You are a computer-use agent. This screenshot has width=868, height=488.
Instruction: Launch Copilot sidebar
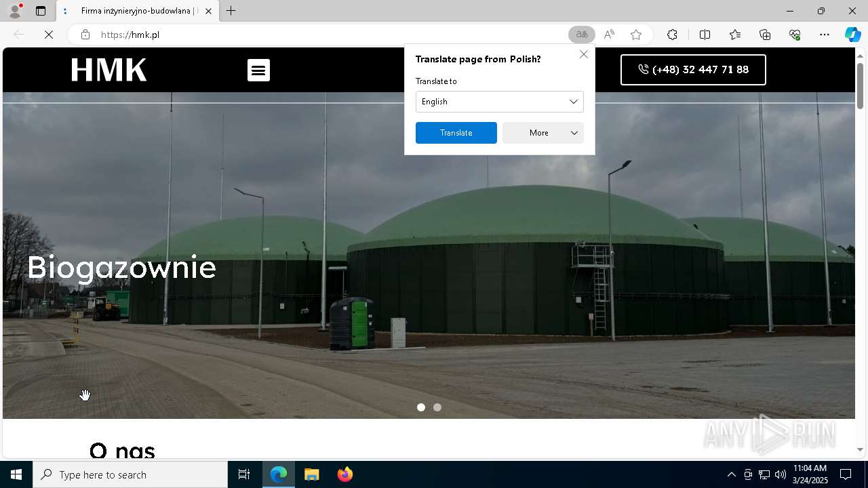853,35
